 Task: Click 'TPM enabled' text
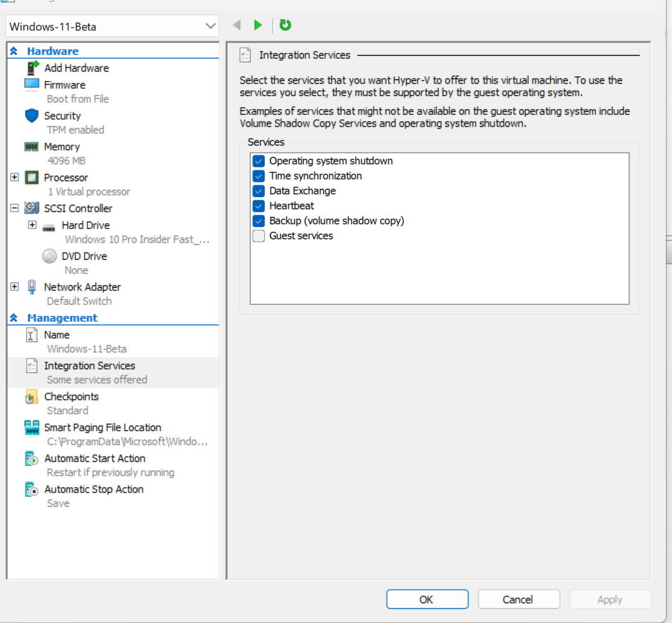point(75,130)
